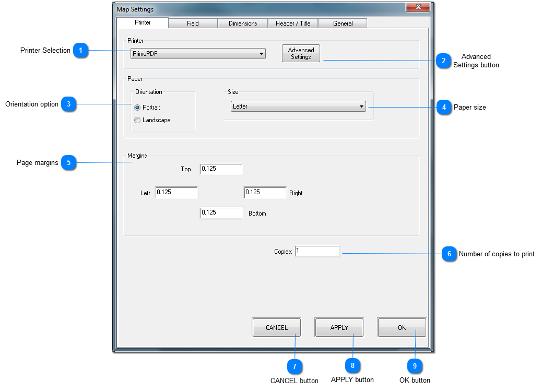Expand the Letter paper size dropdown
The height and width of the screenshot is (392, 542).
(298, 106)
